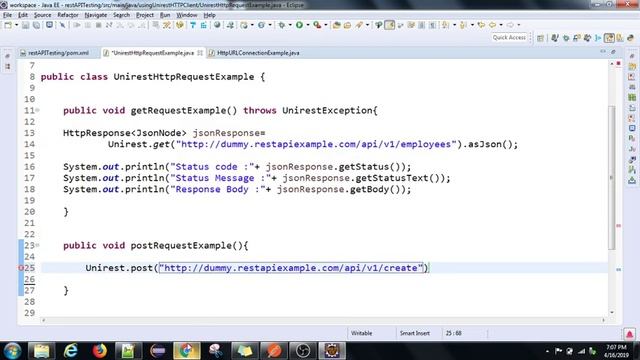Click the employees URL string in line 14
The image size is (640, 360).
coord(316,144)
